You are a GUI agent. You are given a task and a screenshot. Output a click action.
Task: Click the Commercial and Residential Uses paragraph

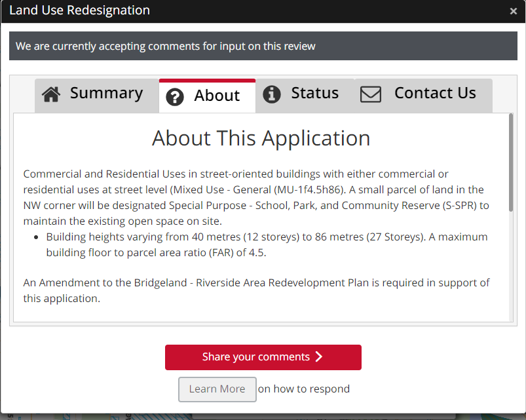(255, 197)
